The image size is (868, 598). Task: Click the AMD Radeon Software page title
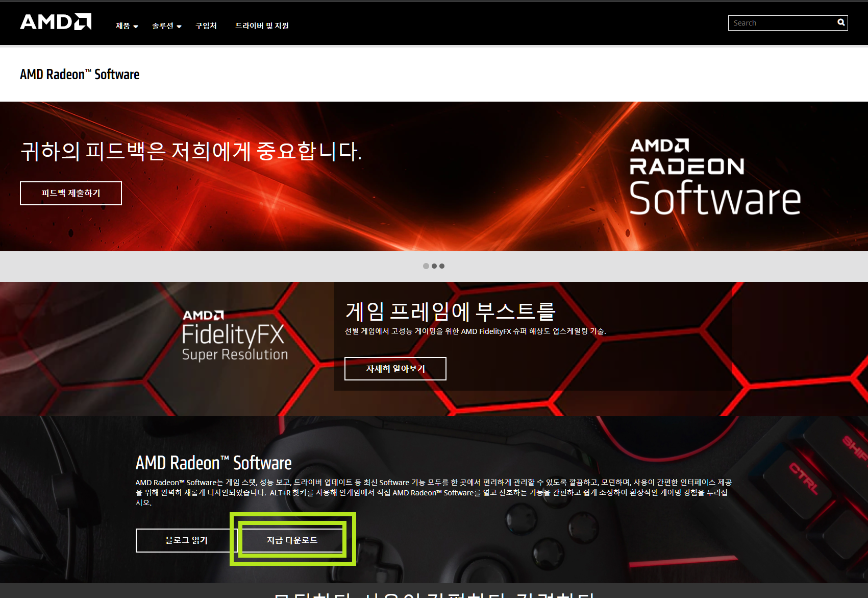[80, 74]
